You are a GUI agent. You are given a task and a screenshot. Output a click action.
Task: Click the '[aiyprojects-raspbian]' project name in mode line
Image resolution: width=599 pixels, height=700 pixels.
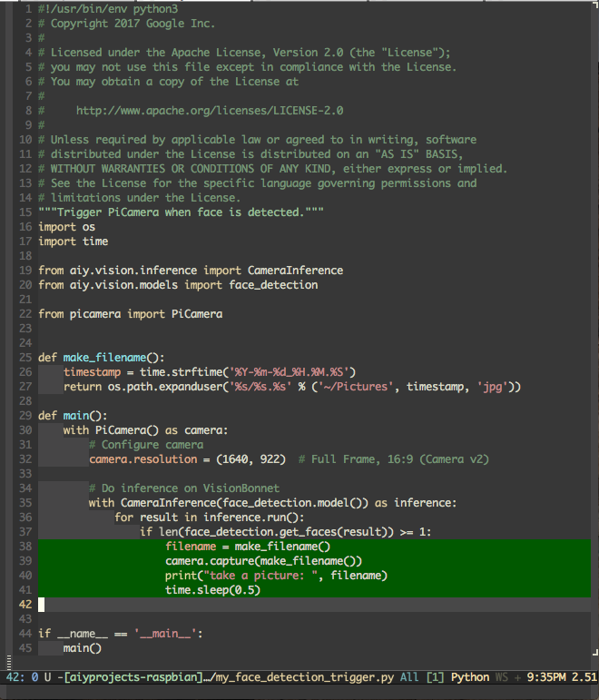[x=133, y=677]
